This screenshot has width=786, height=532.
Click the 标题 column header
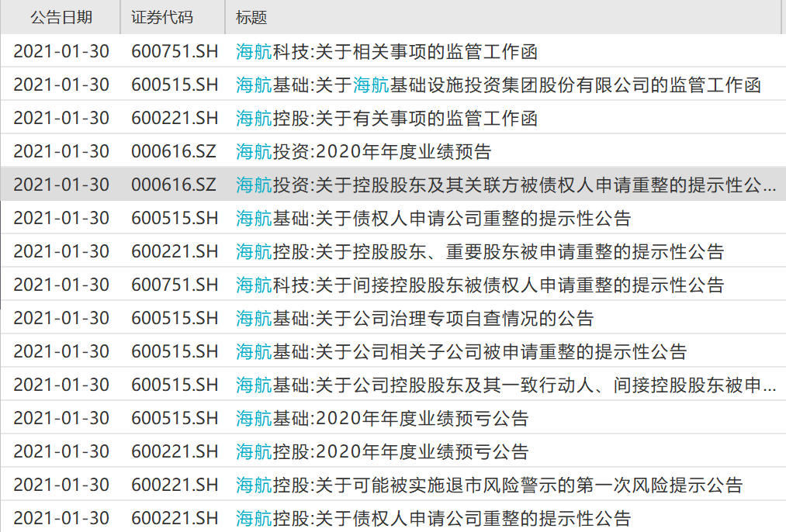click(251, 18)
